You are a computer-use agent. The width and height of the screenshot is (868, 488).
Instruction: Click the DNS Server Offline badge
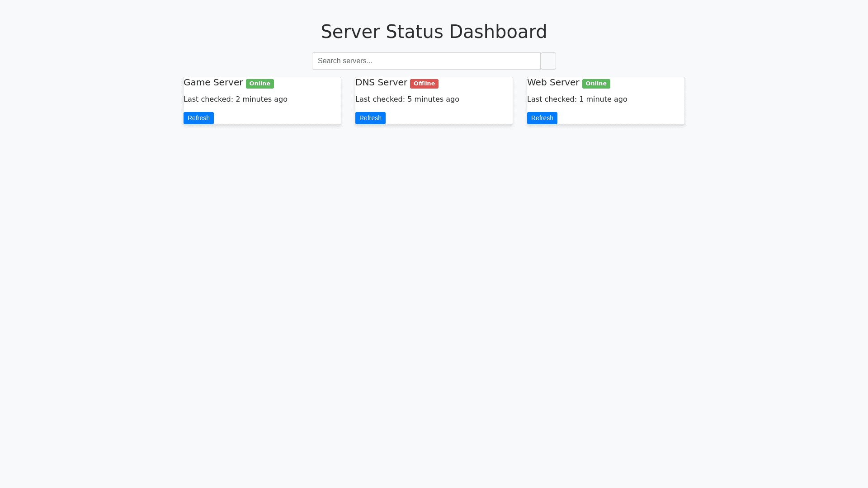(424, 84)
